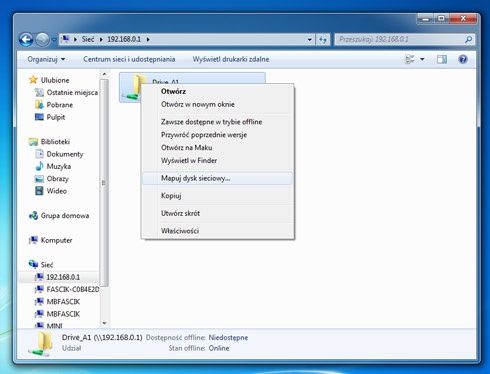Select the Drive_A1 shared folder item
The width and height of the screenshot is (490, 374).
coord(192,87)
